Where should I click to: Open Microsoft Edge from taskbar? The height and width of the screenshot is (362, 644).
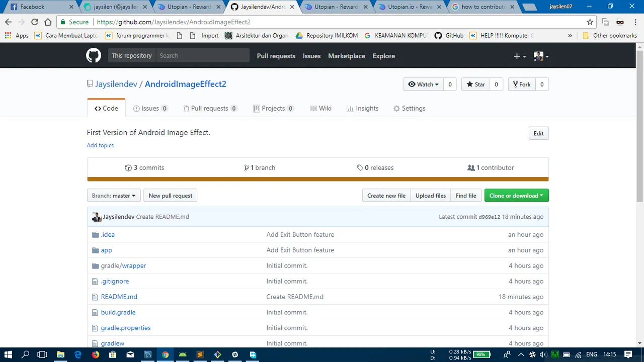78,354
